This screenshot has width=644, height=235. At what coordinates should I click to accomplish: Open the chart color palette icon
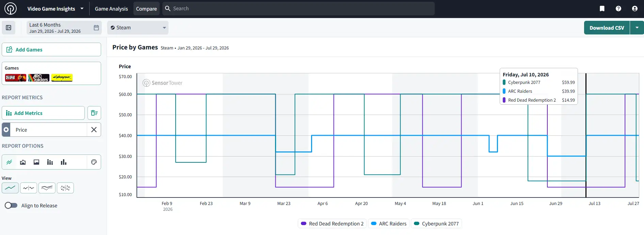click(94, 162)
